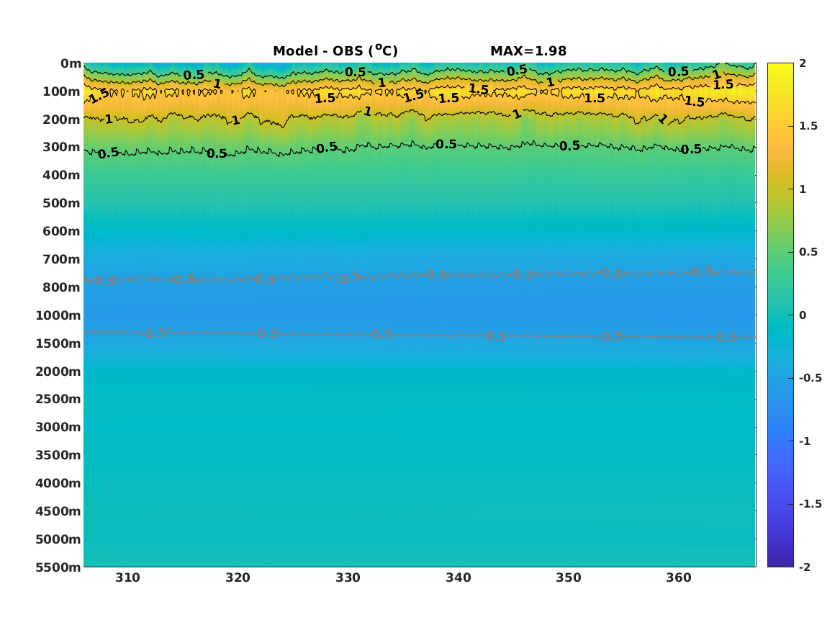Screen dimensions: 840x630
Task: Click the "5000m" depth tick label
Action: 58,539
